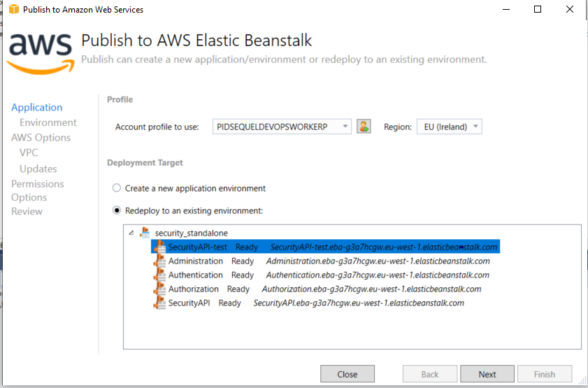This screenshot has height=388, width=588.
Task: Click the SecurityAPI-test environment icon
Action: point(159,247)
